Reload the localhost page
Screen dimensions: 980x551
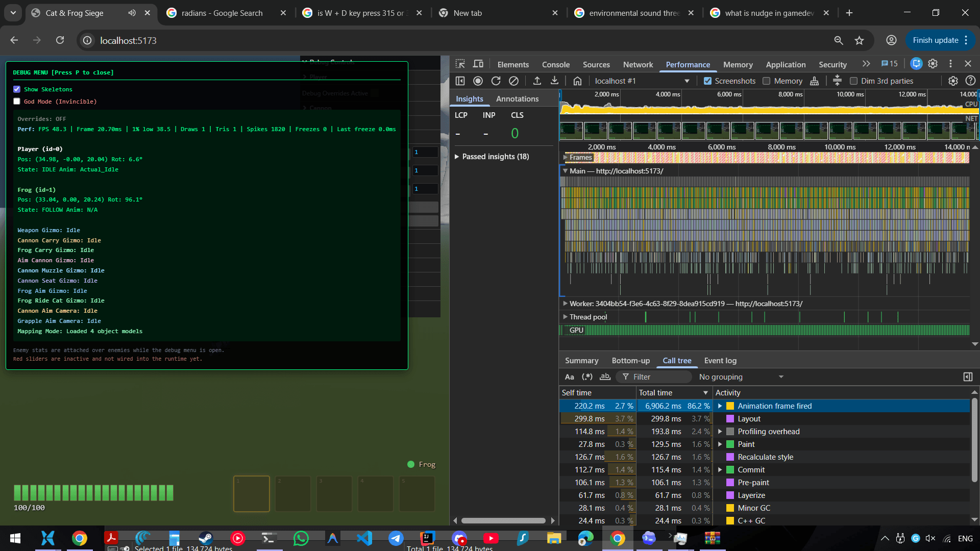pos(60,40)
